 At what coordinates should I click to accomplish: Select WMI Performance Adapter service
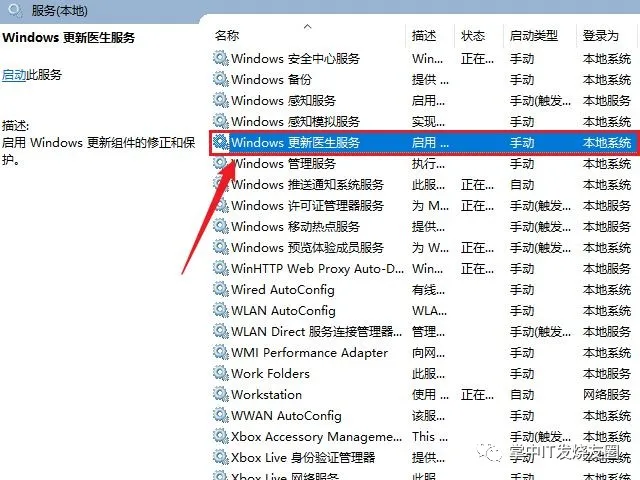[x=424, y=352]
